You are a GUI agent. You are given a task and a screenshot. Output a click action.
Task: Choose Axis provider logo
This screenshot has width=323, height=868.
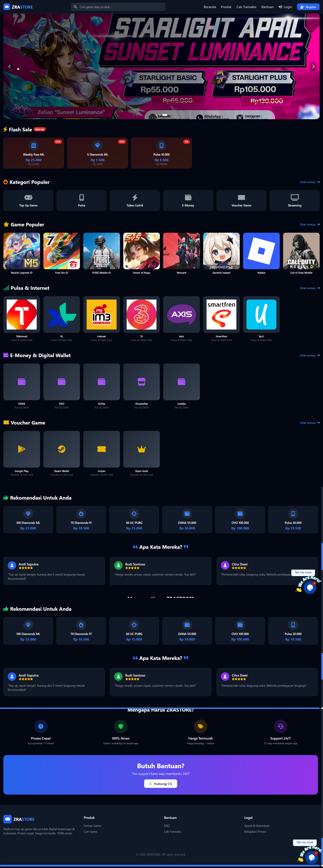pos(181,314)
